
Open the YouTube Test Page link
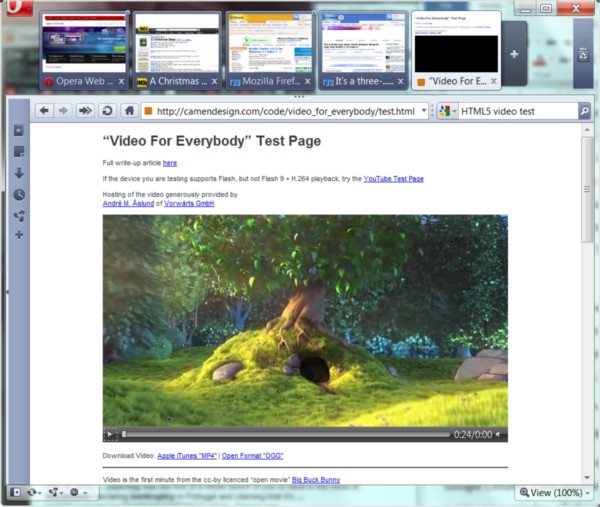coord(393,179)
